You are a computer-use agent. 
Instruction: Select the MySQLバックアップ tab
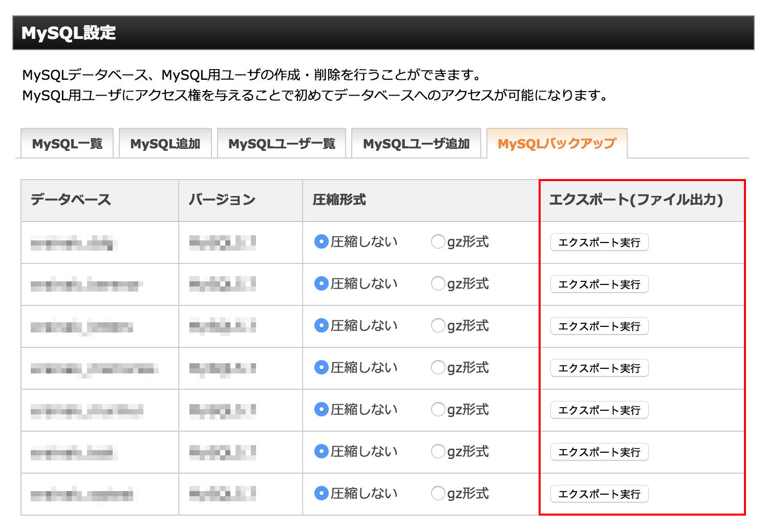[x=557, y=144]
